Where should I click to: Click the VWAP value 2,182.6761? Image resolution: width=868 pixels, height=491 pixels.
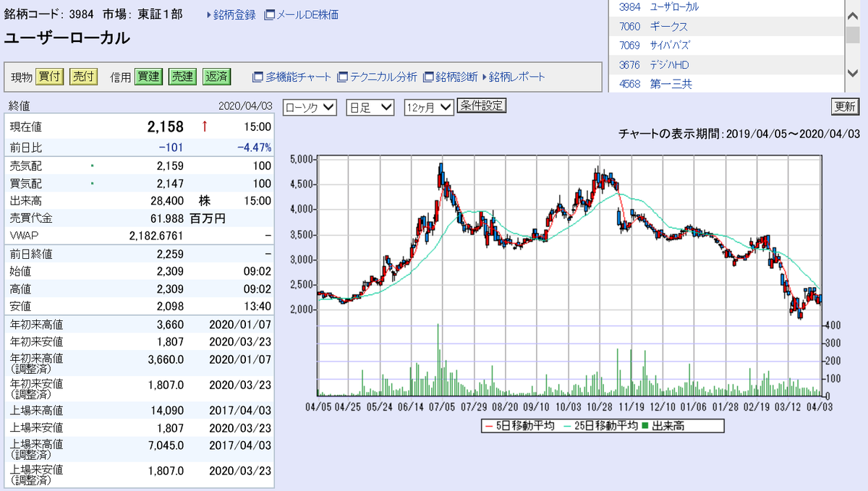pos(157,236)
